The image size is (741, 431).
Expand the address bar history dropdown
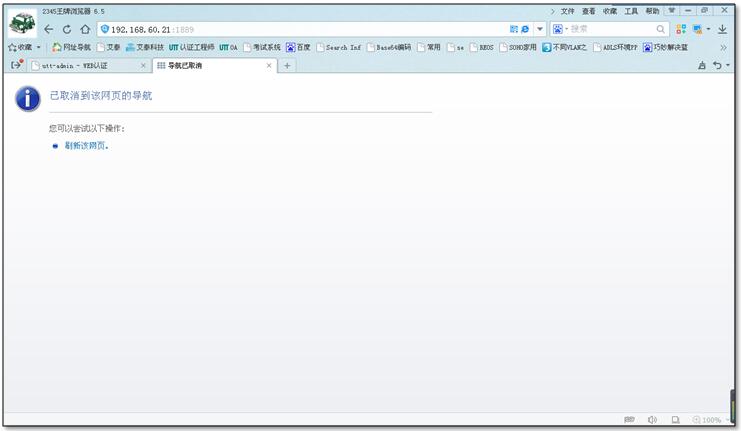pos(538,29)
